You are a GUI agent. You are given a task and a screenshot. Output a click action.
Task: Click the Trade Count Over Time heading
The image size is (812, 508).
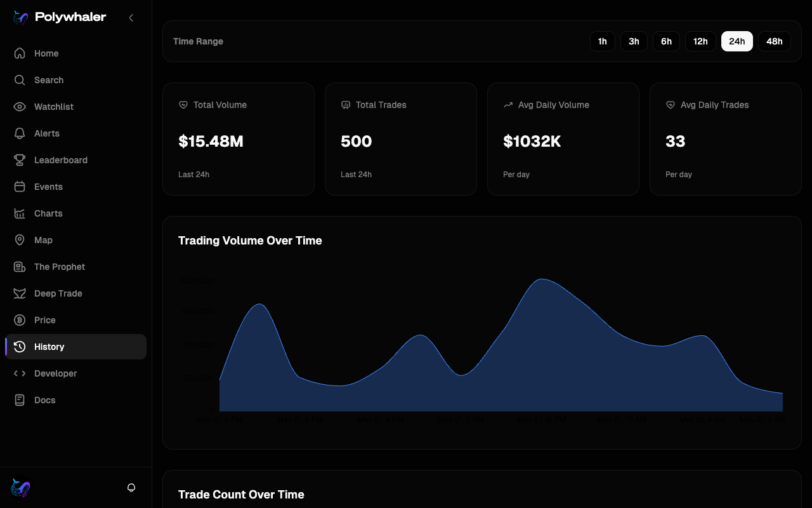click(241, 495)
